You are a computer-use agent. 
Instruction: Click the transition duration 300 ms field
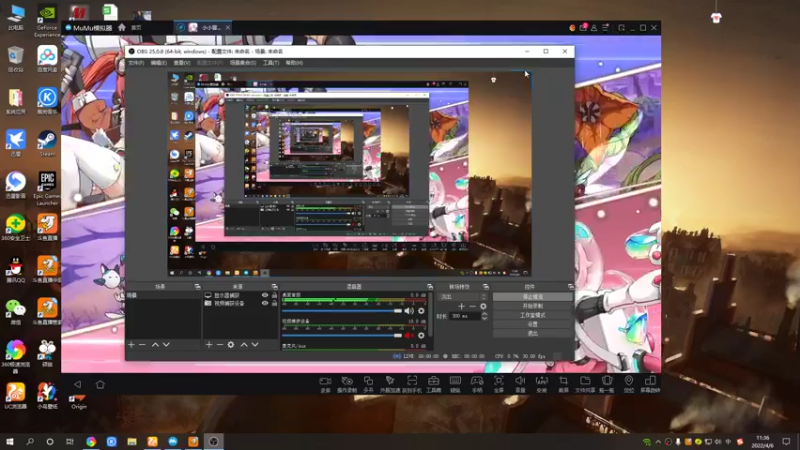pyautogui.click(x=465, y=316)
